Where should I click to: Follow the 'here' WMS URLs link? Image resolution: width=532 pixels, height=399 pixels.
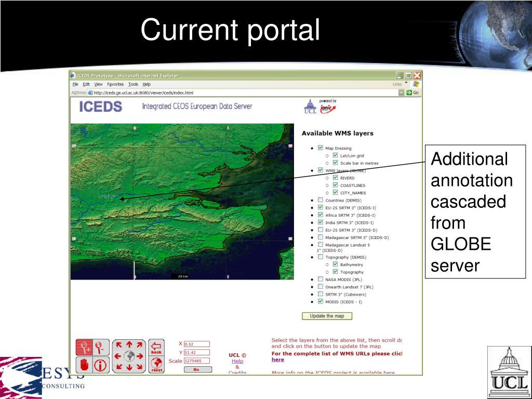[x=278, y=360]
